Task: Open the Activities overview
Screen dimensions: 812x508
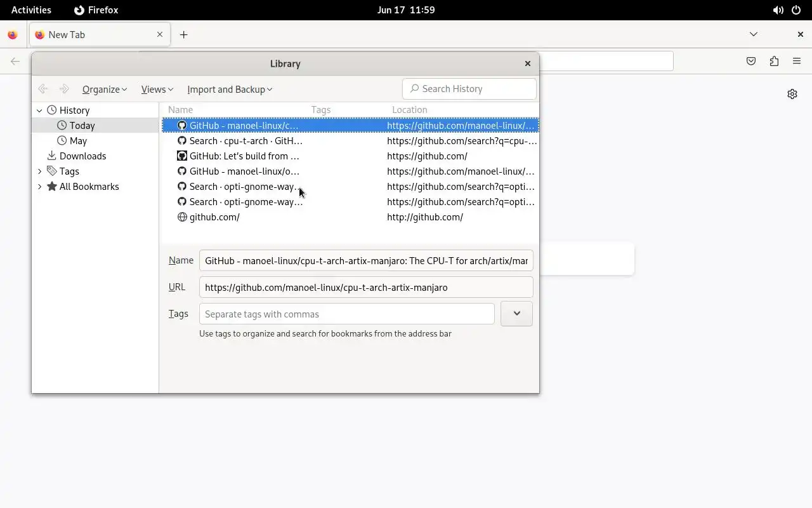Action: tap(31, 10)
